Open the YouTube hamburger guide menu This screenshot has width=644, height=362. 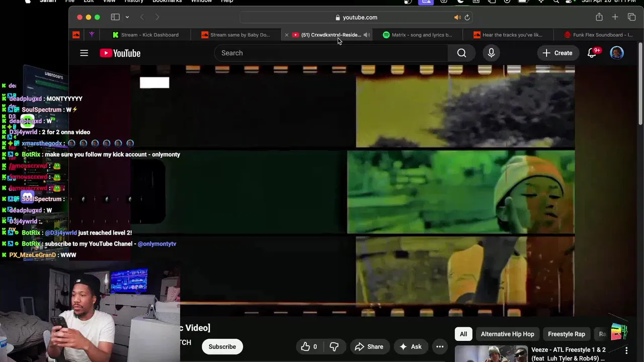coord(84,53)
